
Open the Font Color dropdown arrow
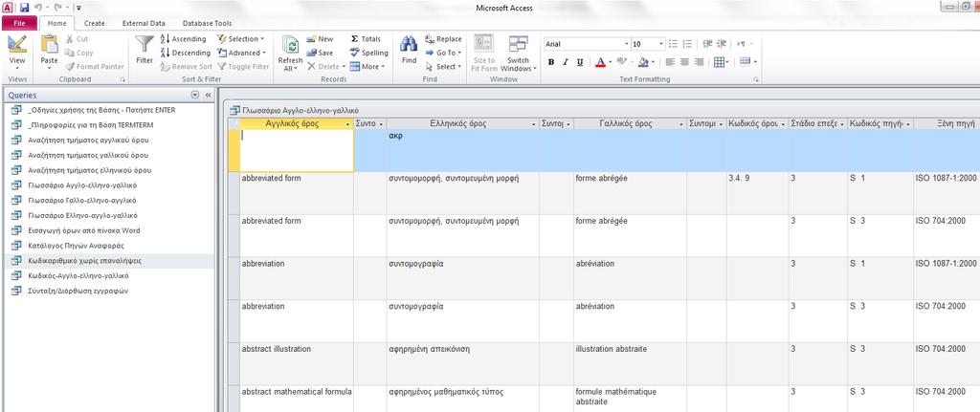coord(610,62)
